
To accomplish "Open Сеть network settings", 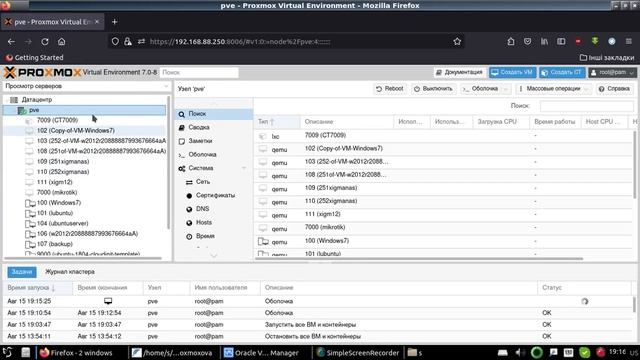I will (x=214, y=182).
